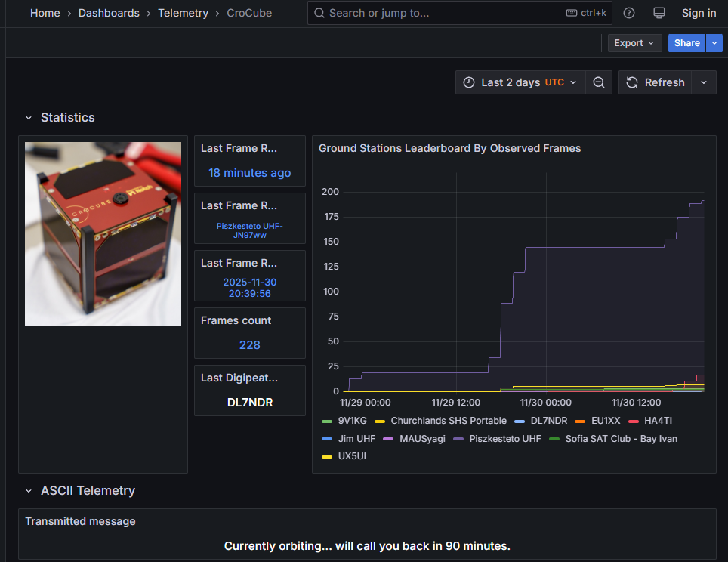Screen dimensions: 728x562
Task: Open the Share options dropdown arrow
Action: click(x=714, y=43)
